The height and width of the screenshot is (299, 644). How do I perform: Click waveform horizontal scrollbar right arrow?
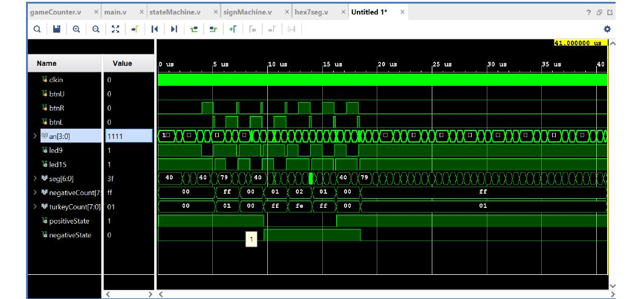pyautogui.click(x=611, y=294)
